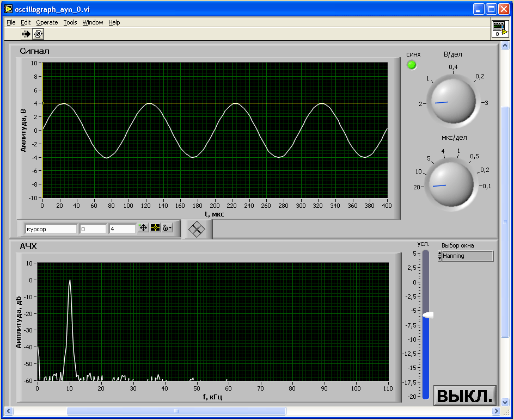Click the усл. slider white handle
Image resolution: width=514 pixels, height=420 pixels.
pos(428,315)
